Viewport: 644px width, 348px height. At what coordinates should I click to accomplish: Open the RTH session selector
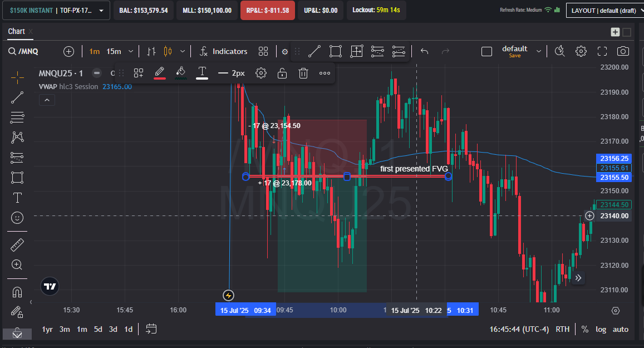pyautogui.click(x=562, y=329)
